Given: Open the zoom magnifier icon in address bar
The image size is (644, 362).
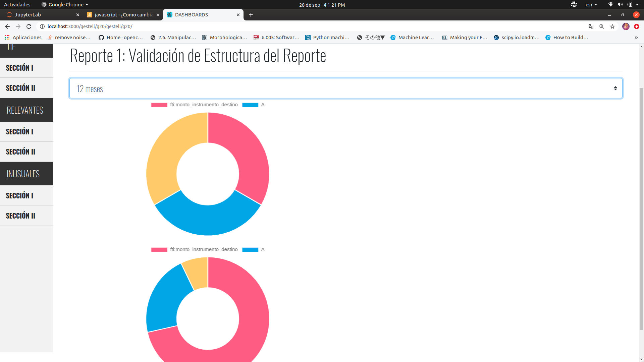Looking at the screenshot, I should (602, 26).
